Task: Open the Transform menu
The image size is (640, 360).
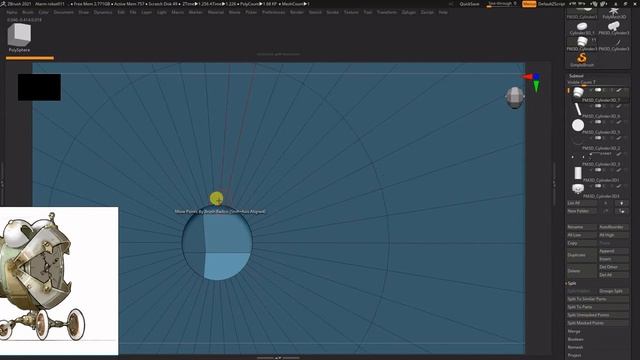Action: point(387,12)
